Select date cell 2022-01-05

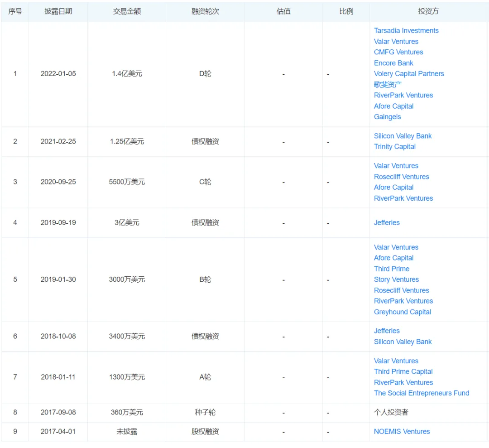[x=58, y=74]
